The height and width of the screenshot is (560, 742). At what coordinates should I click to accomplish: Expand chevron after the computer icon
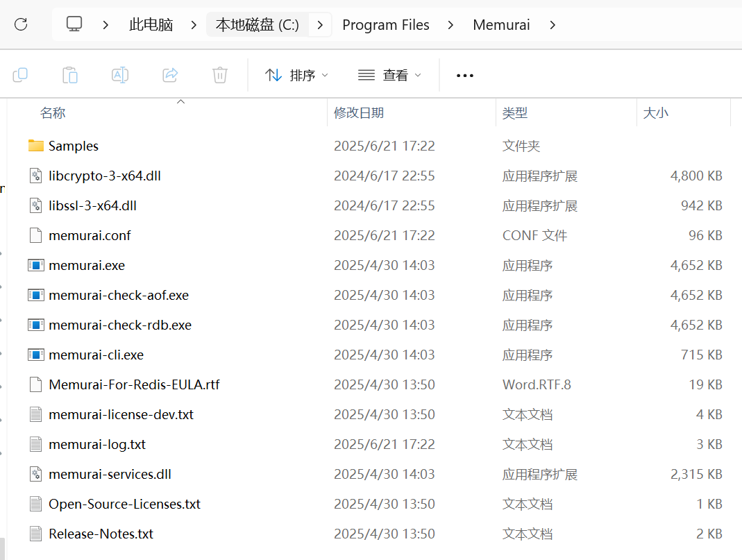(106, 24)
